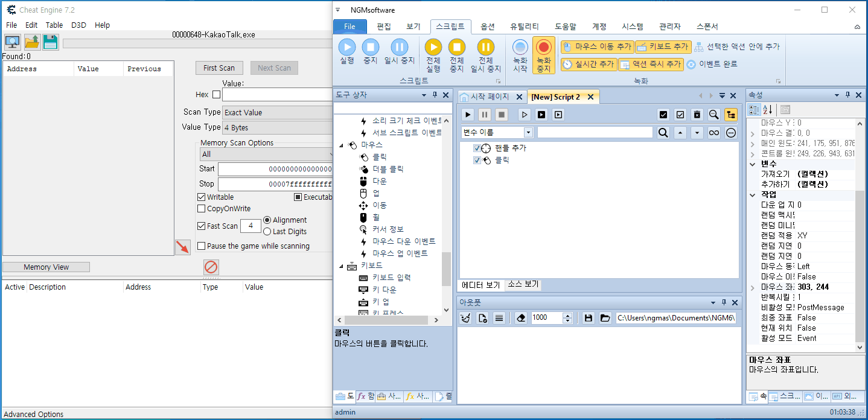The image size is (868, 420).
Task: Enable Pause the game while scanning
Action: pos(202,246)
